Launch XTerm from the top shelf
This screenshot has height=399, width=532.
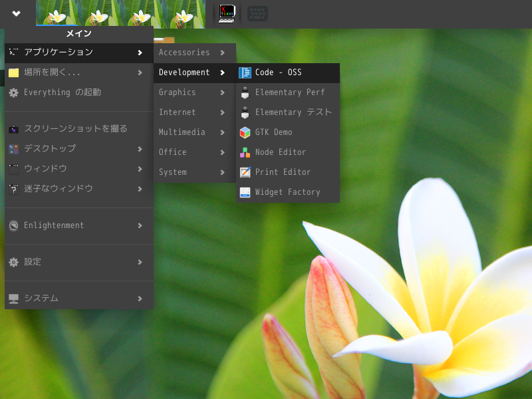pyautogui.click(x=227, y=14)
